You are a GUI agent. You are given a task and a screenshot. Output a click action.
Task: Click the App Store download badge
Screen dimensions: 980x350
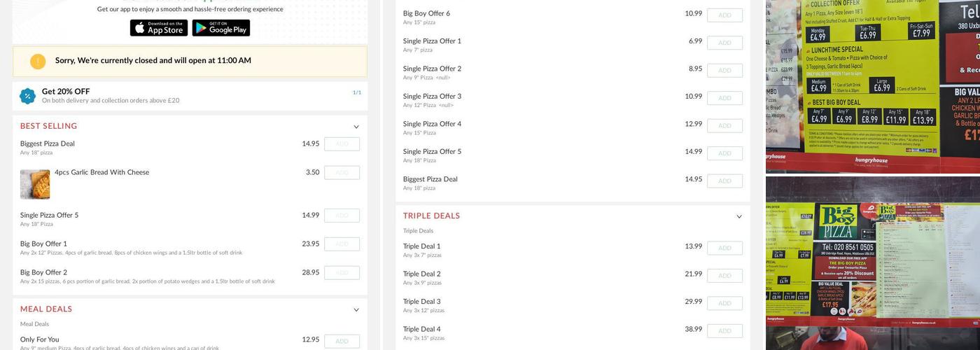point(158,28)
